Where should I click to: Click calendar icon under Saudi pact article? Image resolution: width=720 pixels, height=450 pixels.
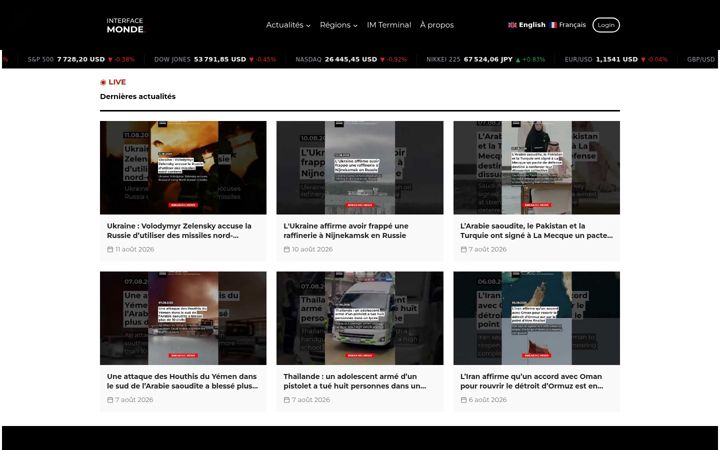point(463,249)
